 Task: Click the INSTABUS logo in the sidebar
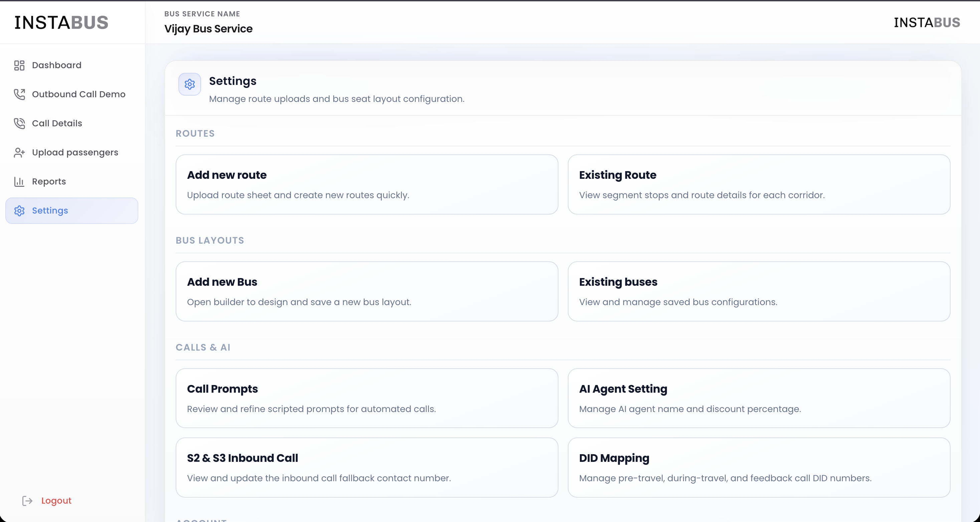click(x=61, y=22)
